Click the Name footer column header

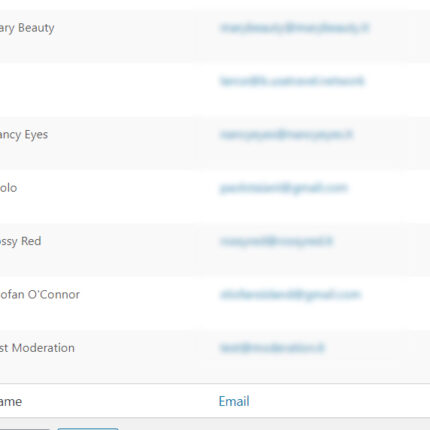click(11, 401)
